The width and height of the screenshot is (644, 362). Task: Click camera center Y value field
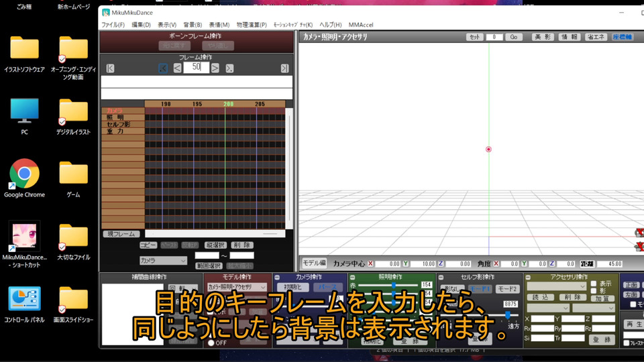423,264
